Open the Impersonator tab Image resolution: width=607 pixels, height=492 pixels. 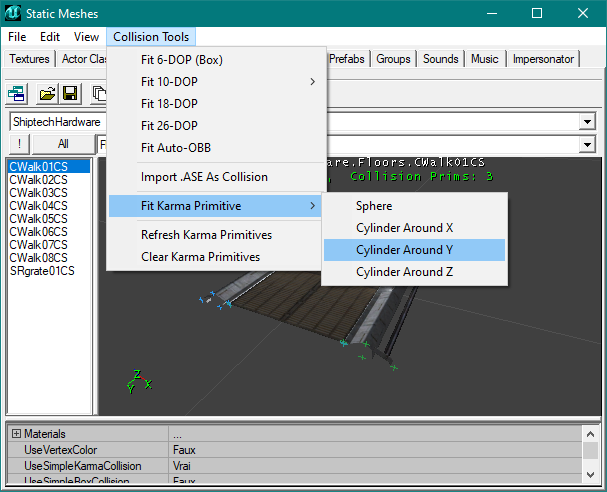(543, 59)
